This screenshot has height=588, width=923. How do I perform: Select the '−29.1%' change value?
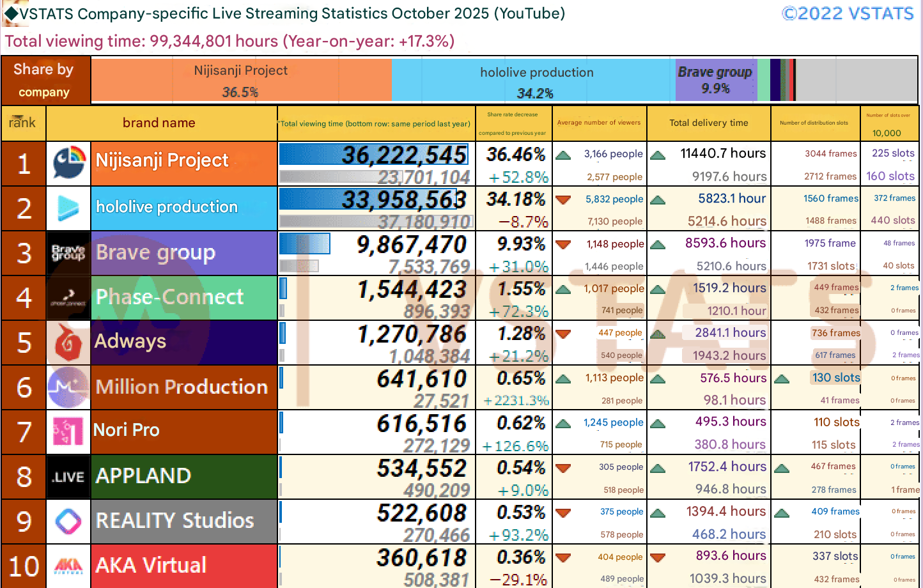[x=518, y=580]
